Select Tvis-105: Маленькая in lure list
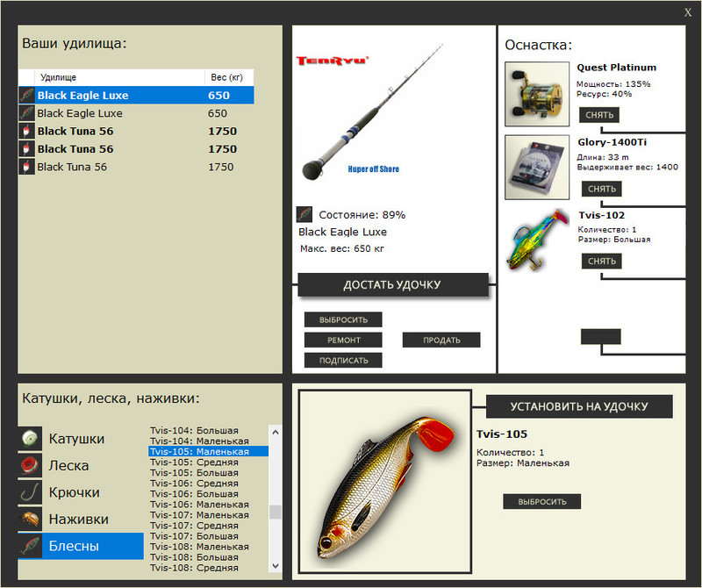The width and height of the screenshot is (702, 588). pyautogui.click(x=209, y=451)
